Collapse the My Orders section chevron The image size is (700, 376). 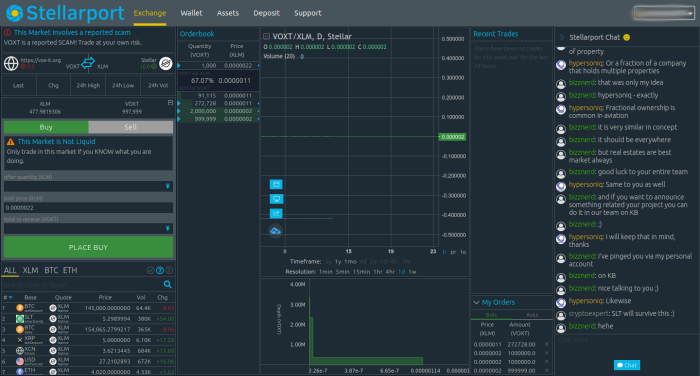coord(476,302)
